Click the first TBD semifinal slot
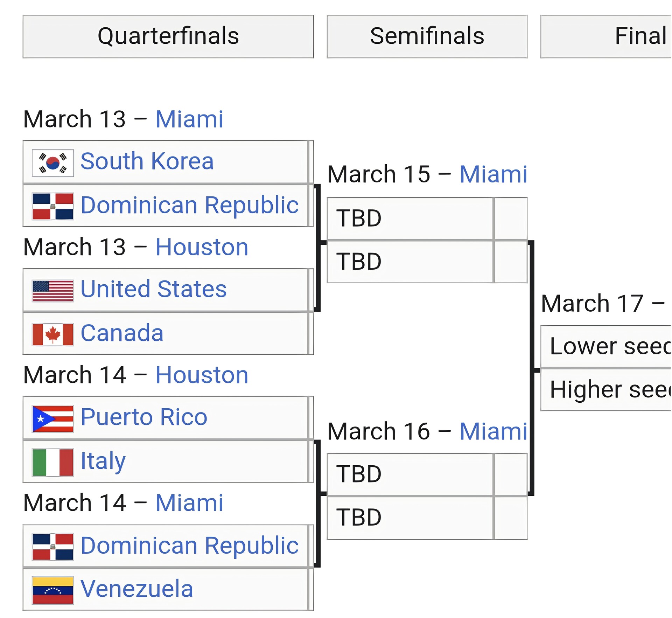This screenshot has height=618, width=672. coord(409,218)
